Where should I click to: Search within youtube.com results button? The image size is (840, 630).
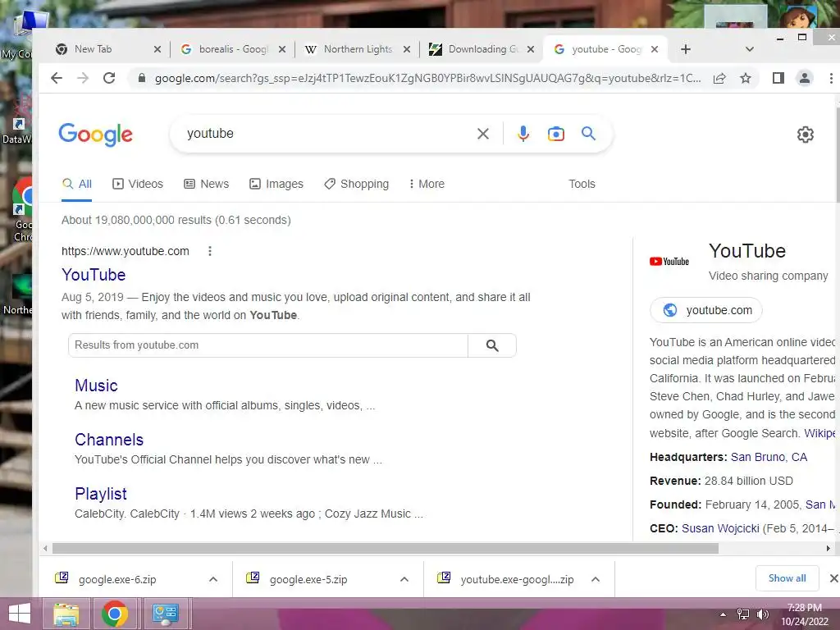point(492,345)
